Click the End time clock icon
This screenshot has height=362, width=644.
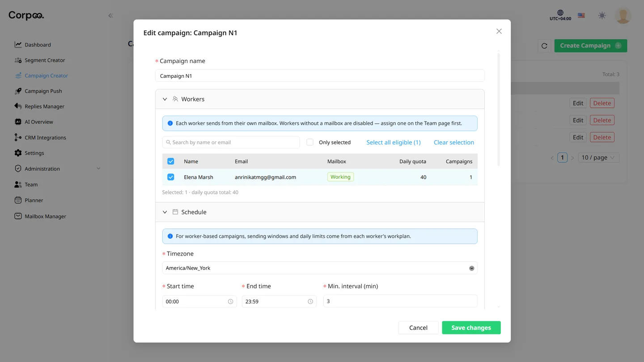(310, 302)
